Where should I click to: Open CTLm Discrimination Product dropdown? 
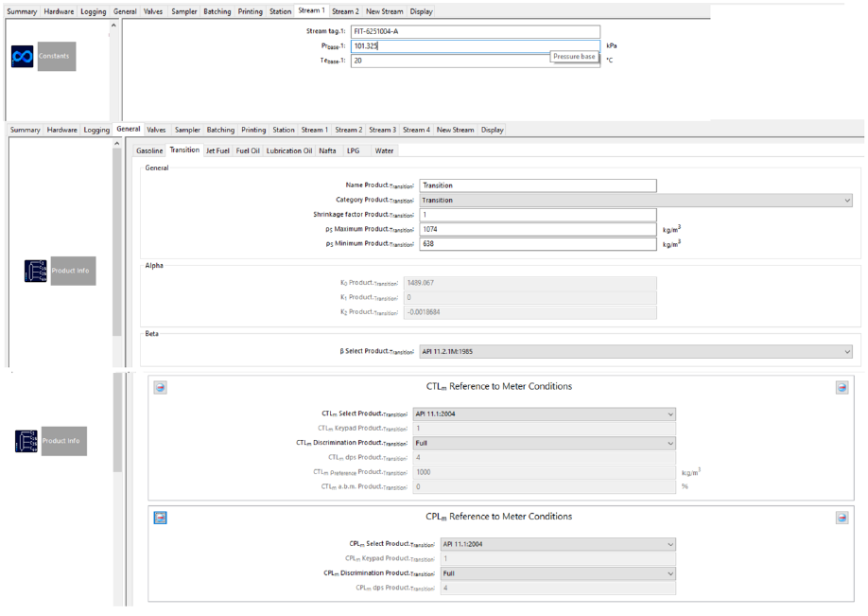pyautogui.click(x=545, y=443)
